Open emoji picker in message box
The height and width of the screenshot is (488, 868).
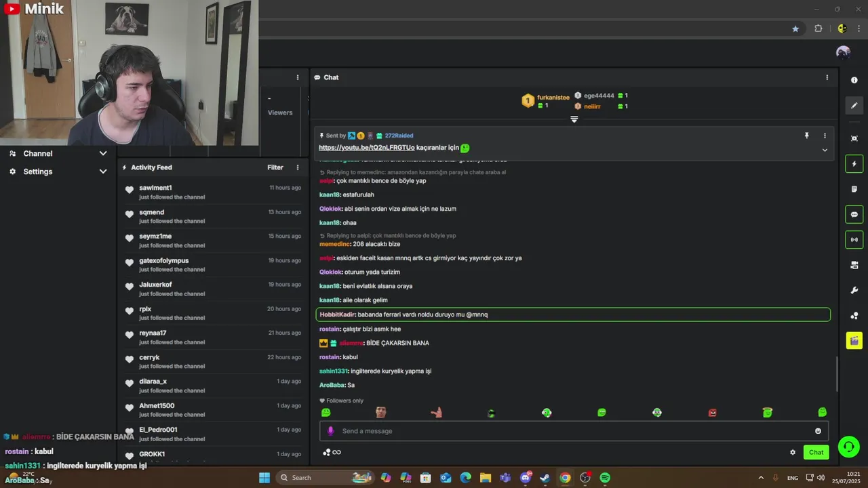coord(818,431)
